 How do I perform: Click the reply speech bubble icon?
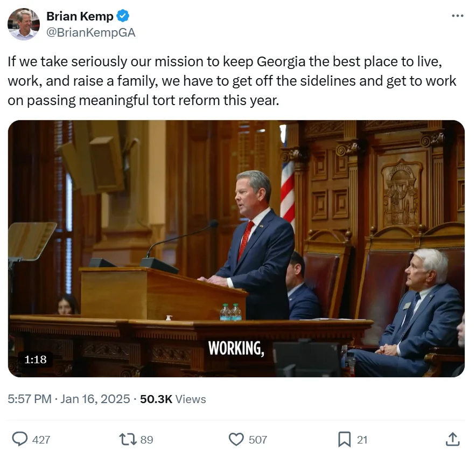(x=20, y=439)
